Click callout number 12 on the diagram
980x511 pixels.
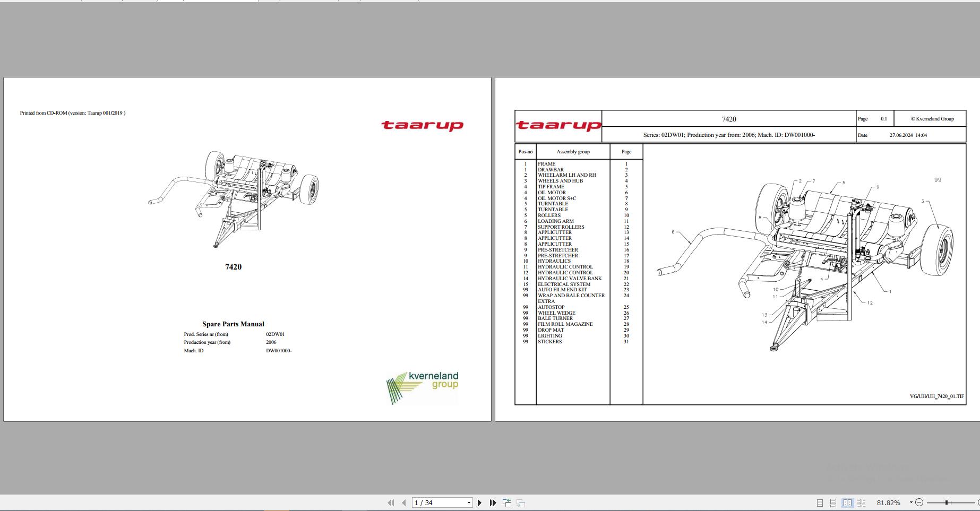point(870,303)
